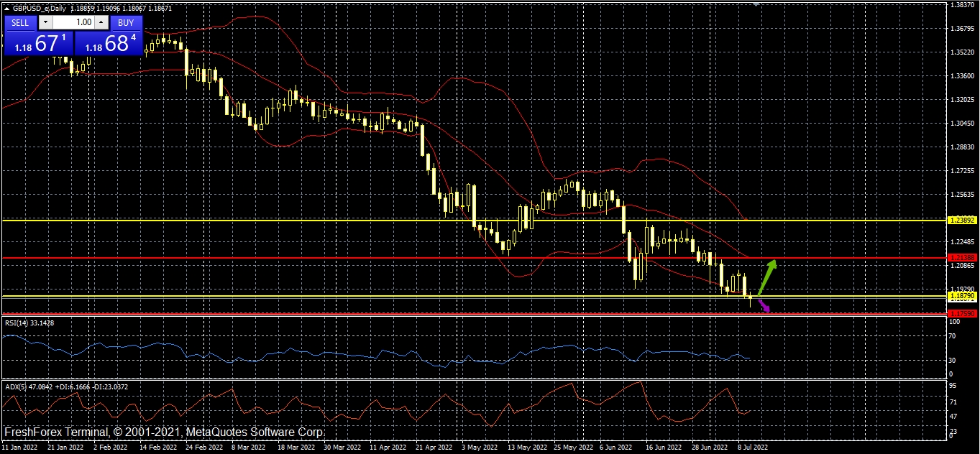
Task: Click the sell price 1.18 67 tile
Action: [x=39, y=43]
